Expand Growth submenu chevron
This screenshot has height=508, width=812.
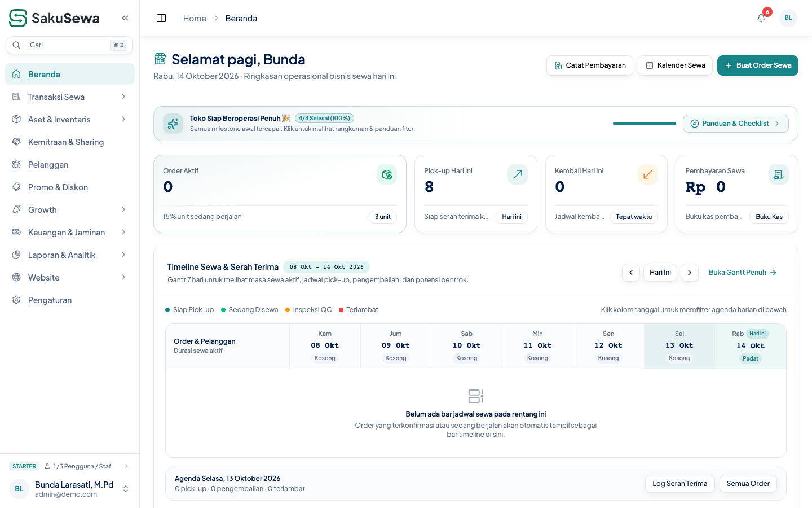coord(123,209)
